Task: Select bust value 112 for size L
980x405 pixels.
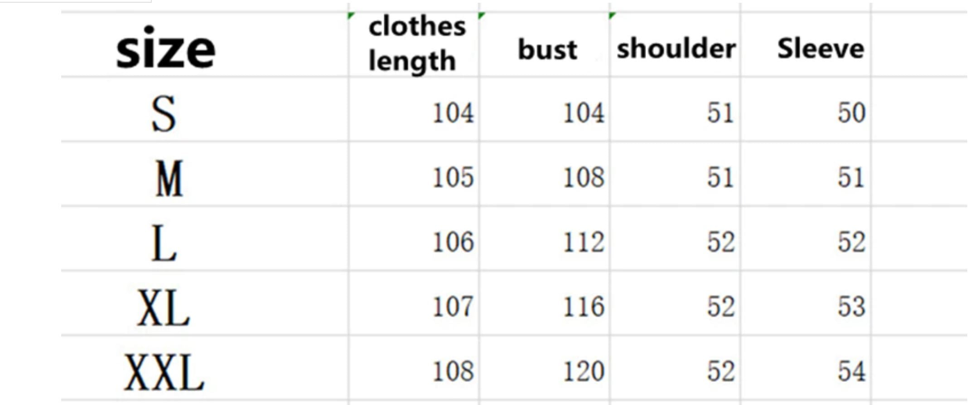Action: [583, 242]
